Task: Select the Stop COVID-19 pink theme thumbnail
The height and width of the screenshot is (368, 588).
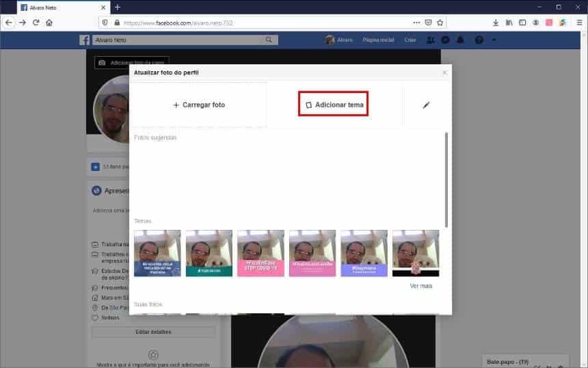Action: coord(260,253)
